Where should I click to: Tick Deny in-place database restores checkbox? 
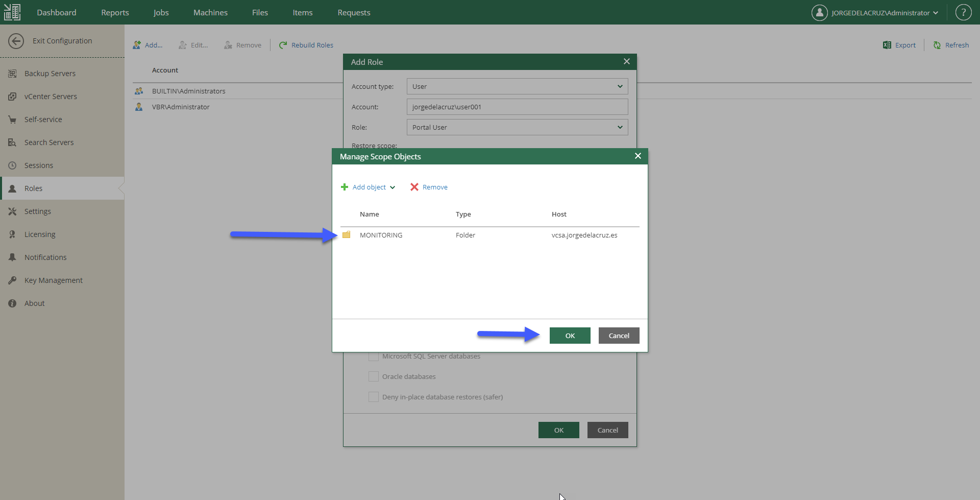(374, 397)
